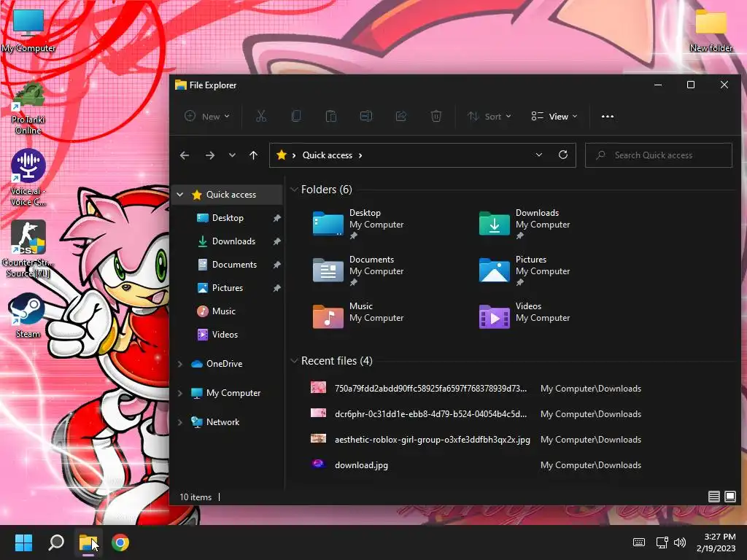Collapse the Quick access tree node
Viewport: 747px width, 560px height.
pyautogui.click(x=180, y=194)
